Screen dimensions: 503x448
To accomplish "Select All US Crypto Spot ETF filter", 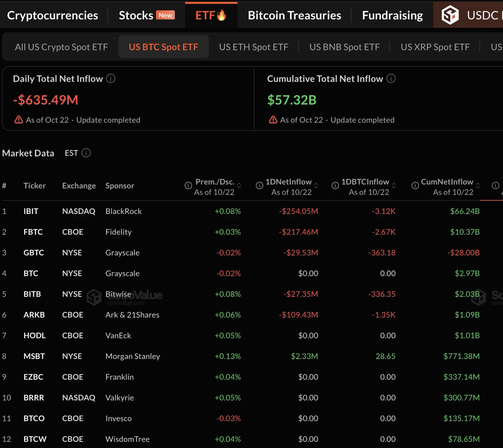I will (x=61, y=47).
